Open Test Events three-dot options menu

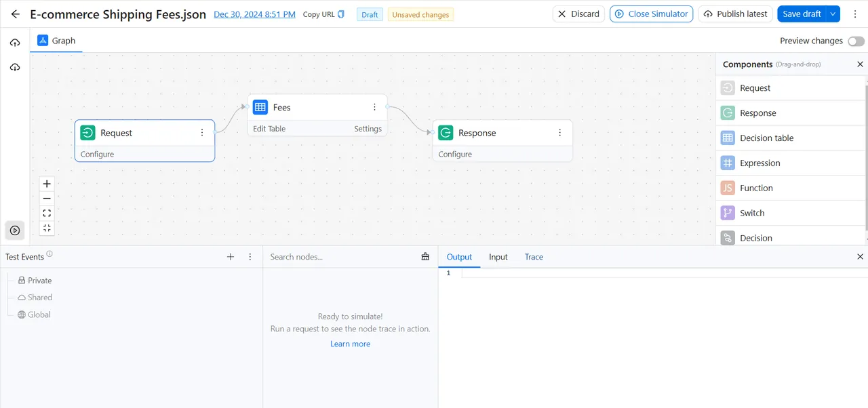click(250, 257)
